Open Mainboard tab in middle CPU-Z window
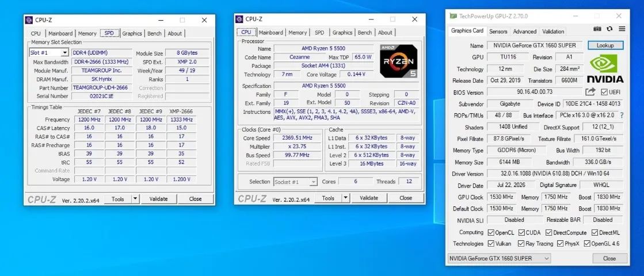This screenshot has width=644, height=276. 270,32
